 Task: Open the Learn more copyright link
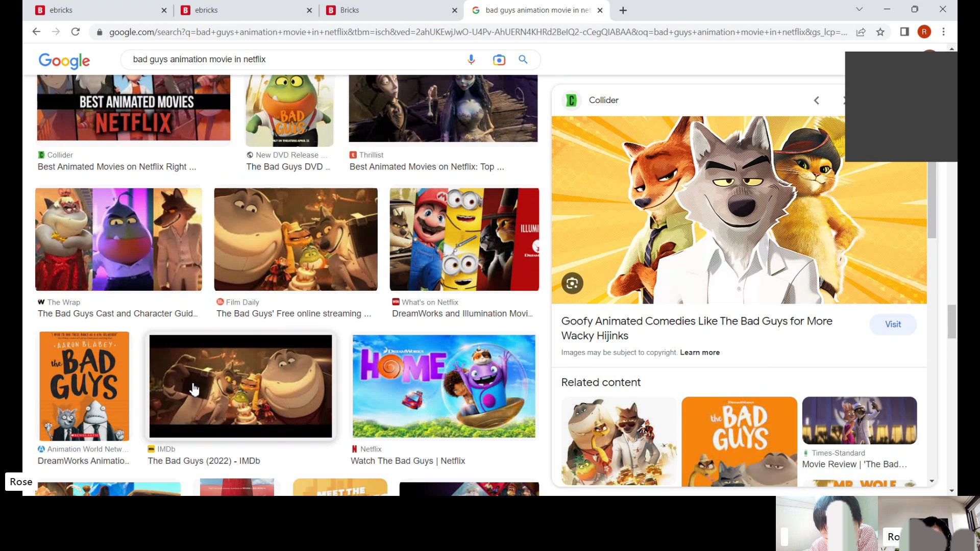click(700, 353)
